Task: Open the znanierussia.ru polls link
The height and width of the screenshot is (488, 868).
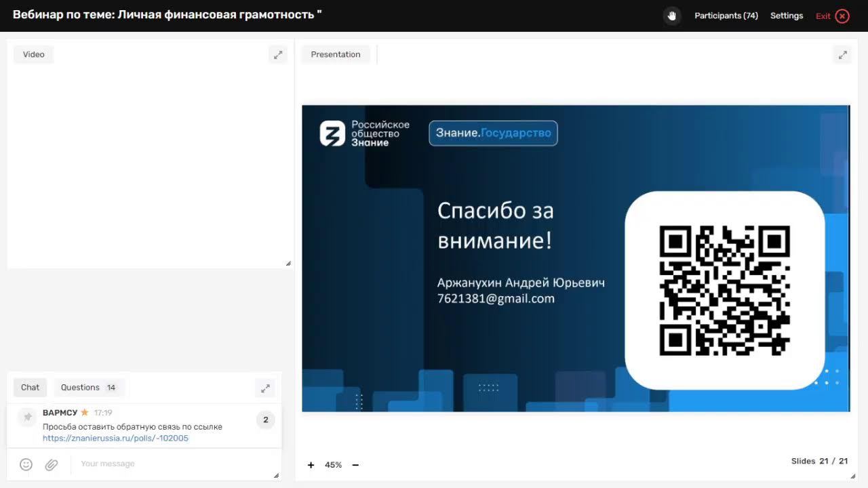Action: [115, 438]
